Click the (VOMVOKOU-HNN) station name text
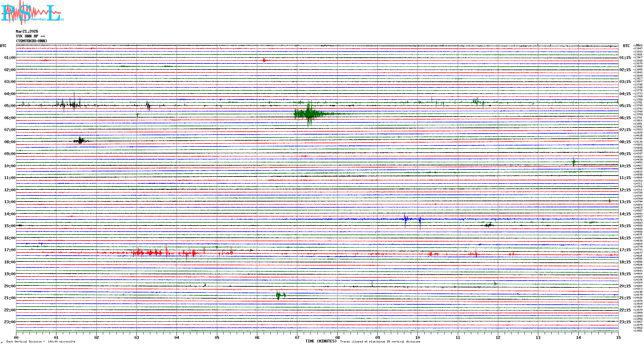Screen dimensions: 644x346 click(31, 41)
